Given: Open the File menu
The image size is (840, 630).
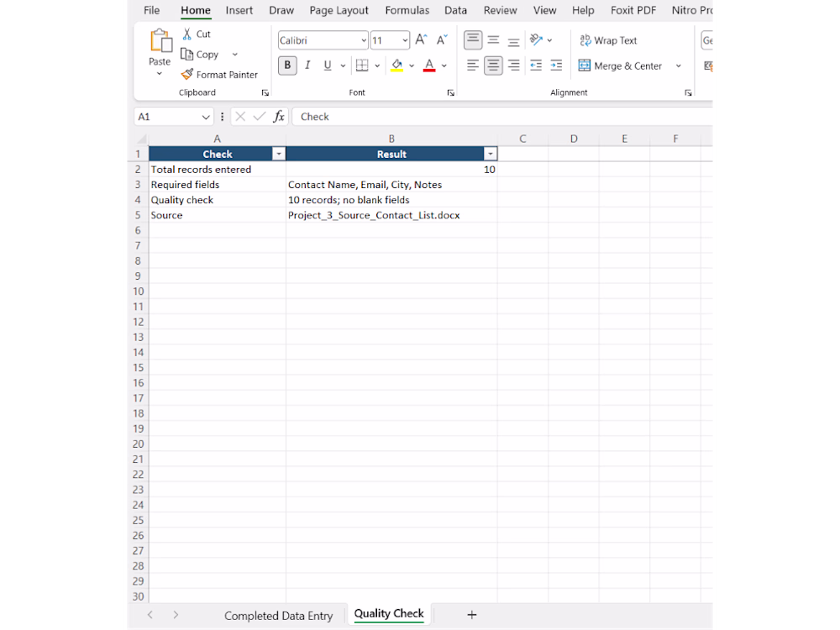Looking at the screenshot, I should click(x=151, y=10).
